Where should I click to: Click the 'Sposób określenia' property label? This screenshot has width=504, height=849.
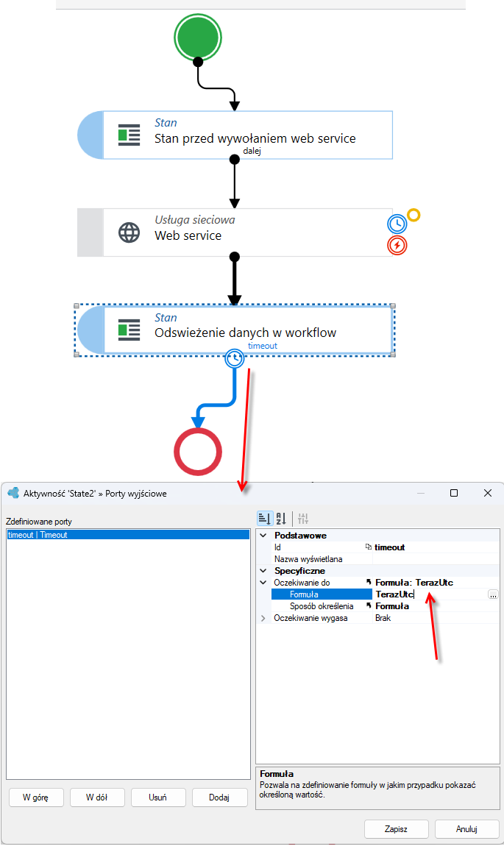[x=322, y=606]
